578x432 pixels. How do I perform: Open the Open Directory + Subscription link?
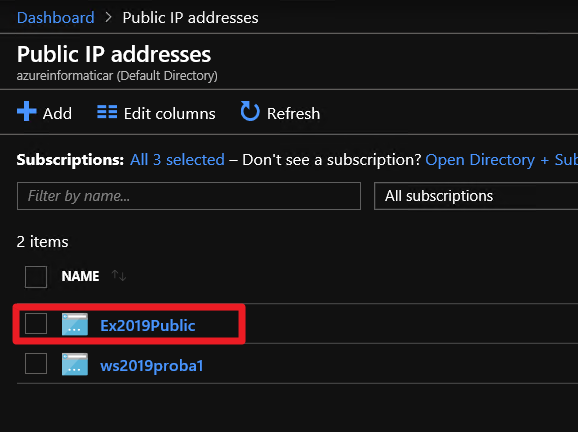[502, 160]
